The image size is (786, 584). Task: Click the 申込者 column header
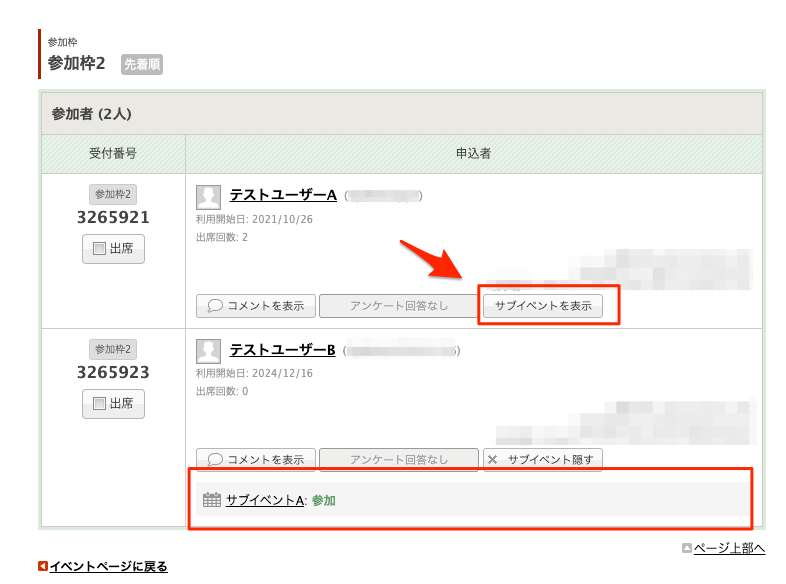pyautogui.click(x=473, y=154)
